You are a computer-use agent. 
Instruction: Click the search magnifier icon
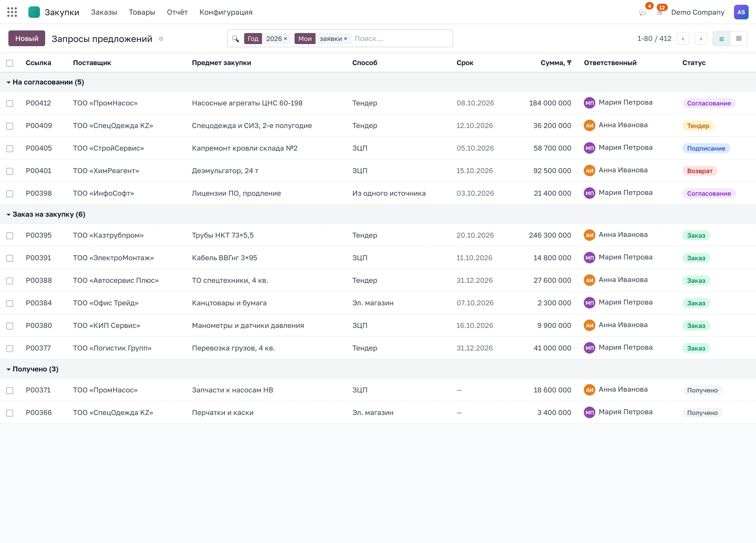pyautogui.click(x=236, y=39)
